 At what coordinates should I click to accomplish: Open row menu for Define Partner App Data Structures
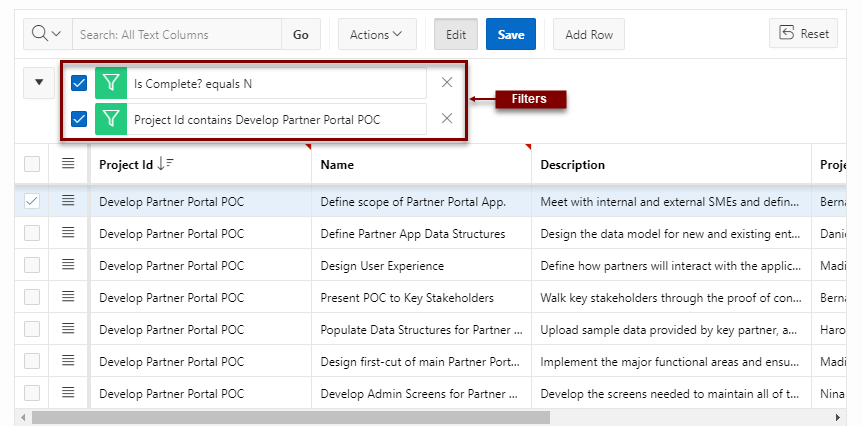pos(68,233)
